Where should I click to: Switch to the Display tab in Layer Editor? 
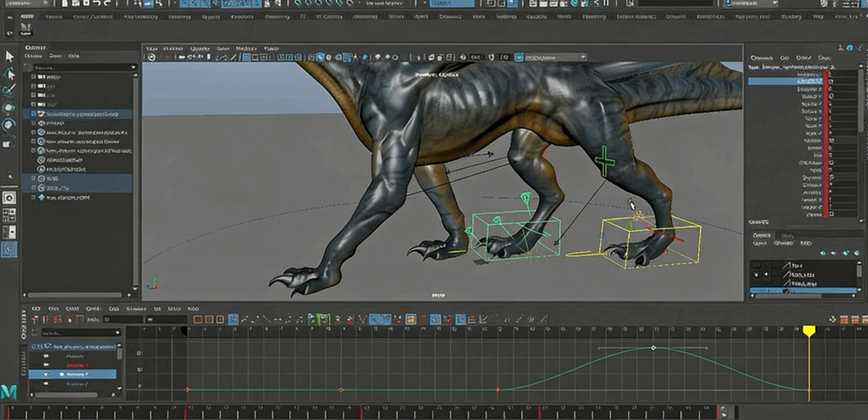point(762,235)
